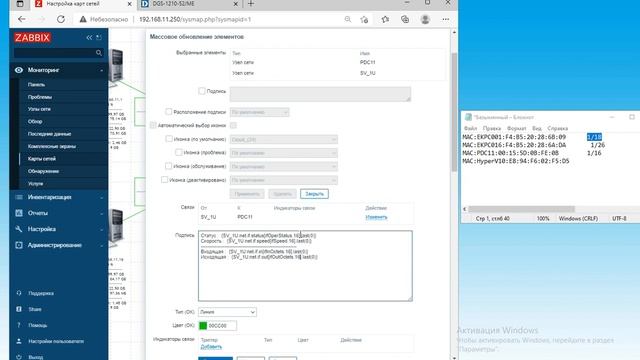Click the Инвентаризация list icon
Screen dimensions: 640x360
[19, 197]
